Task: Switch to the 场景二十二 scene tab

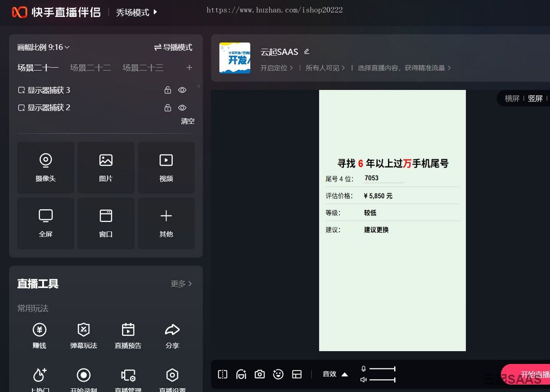Action: click(90, 67)
